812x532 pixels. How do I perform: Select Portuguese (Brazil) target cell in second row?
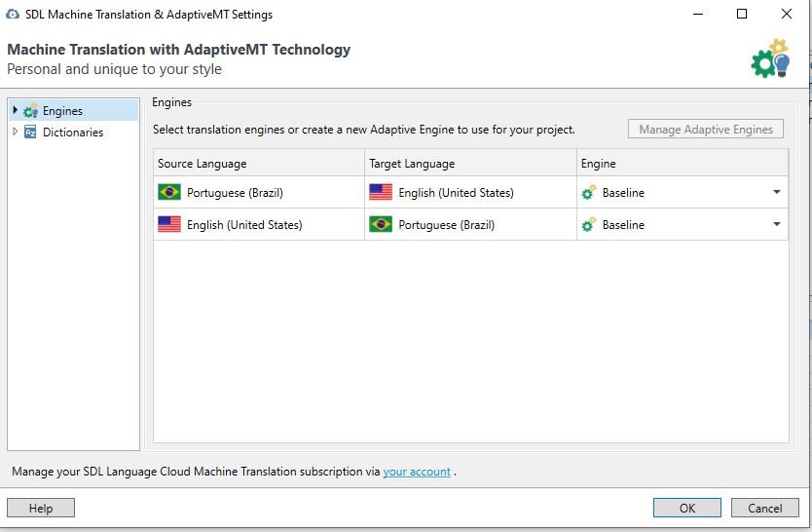pyautogui.click(x=470, y=224)
